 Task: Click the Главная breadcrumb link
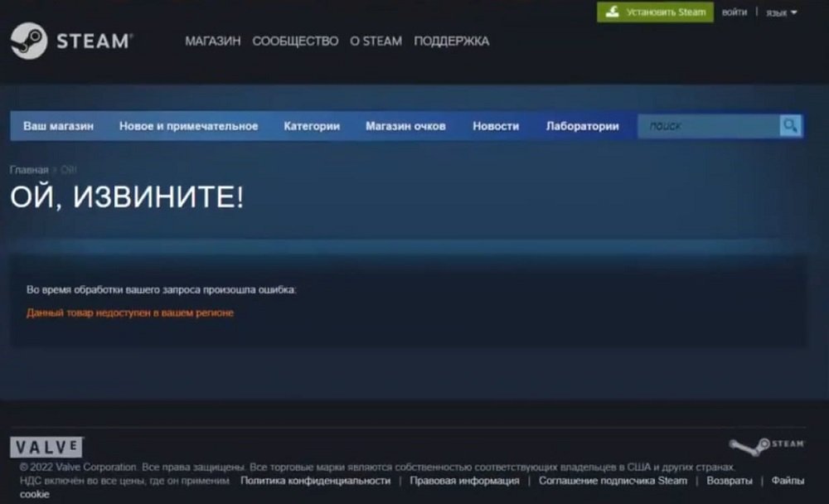coord(29,170)
